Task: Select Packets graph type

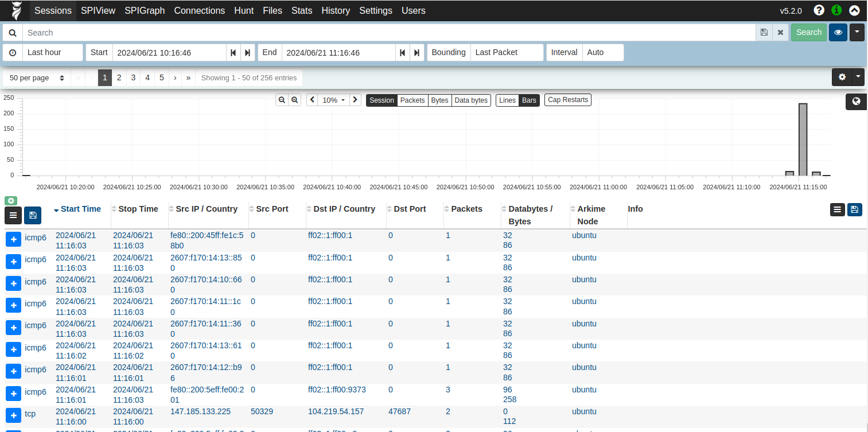Action: pos(412,100)
